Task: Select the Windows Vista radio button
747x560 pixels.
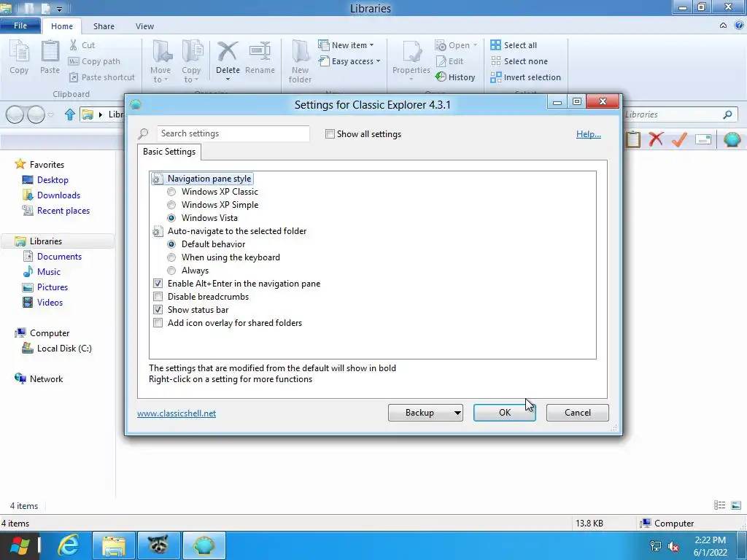Action: (x=171, y=217)
